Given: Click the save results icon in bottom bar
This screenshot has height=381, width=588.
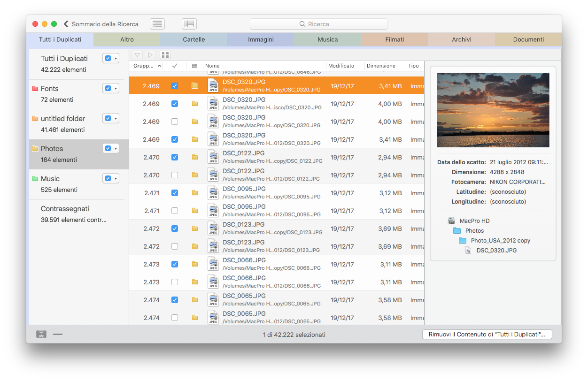Looking at the screenshot, I should pos(41,334).
